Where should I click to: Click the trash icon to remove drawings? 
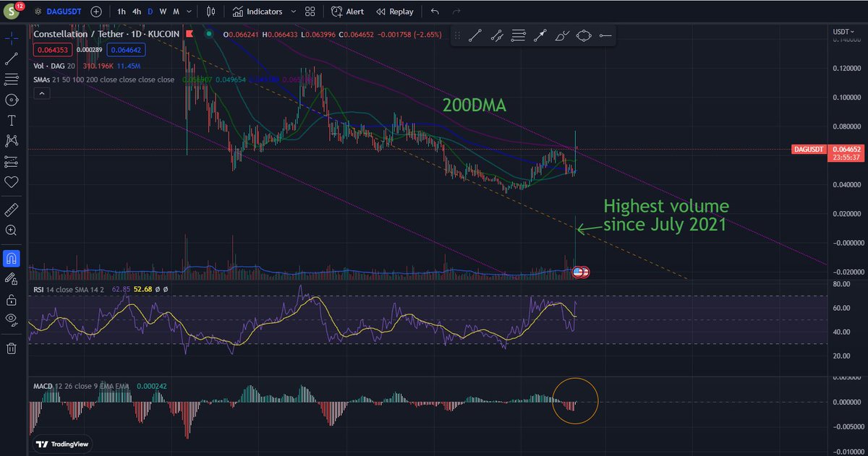pyautogui.click(x=11, y=348)
